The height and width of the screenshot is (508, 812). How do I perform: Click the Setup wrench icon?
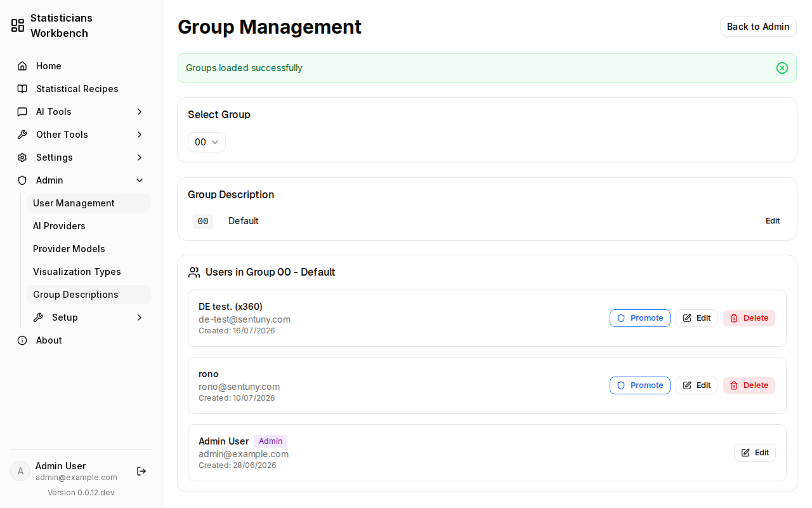(x=38, y=317)
